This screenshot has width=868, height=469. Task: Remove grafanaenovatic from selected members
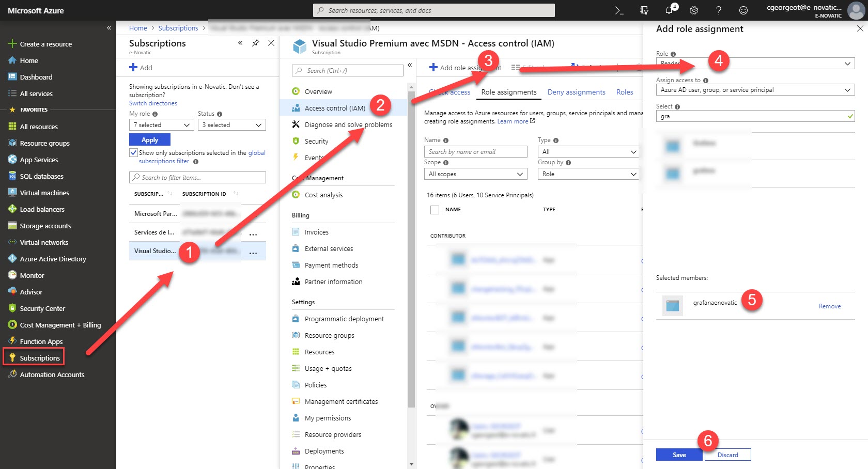(x=830, y=306)
